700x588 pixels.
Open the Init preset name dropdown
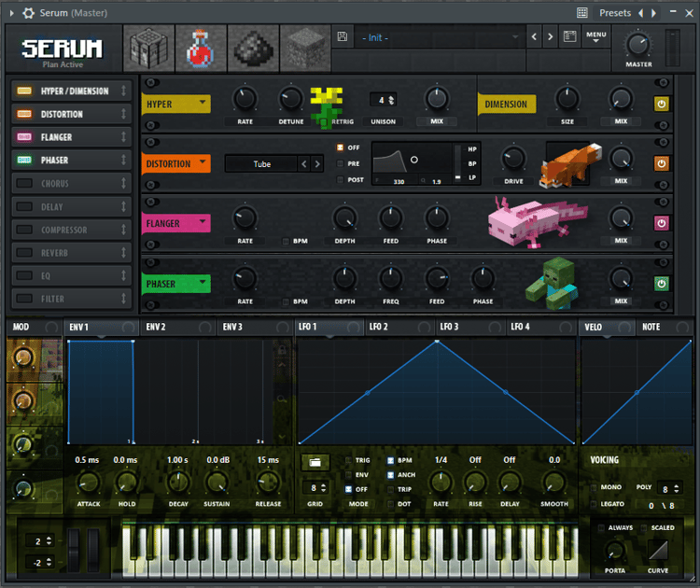click(440, 37)
